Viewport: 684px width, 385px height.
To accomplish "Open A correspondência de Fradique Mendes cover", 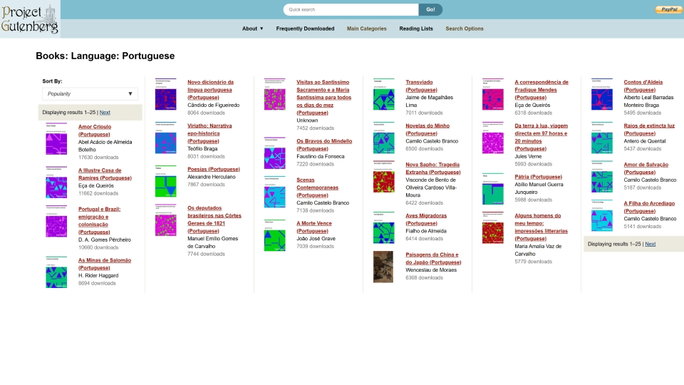I will (492, 95).
